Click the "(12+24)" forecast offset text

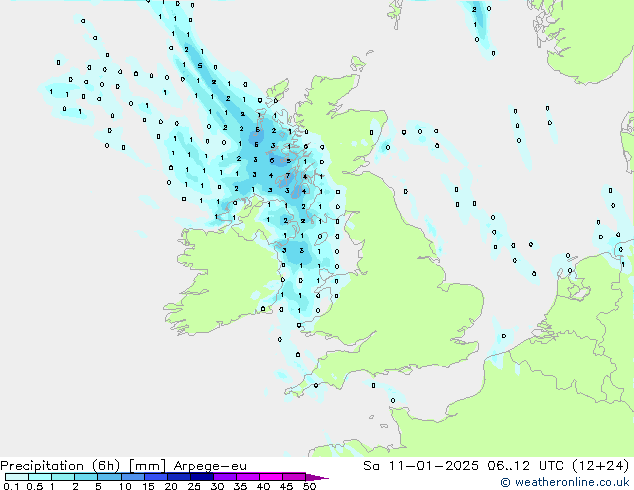pos(601,466)
